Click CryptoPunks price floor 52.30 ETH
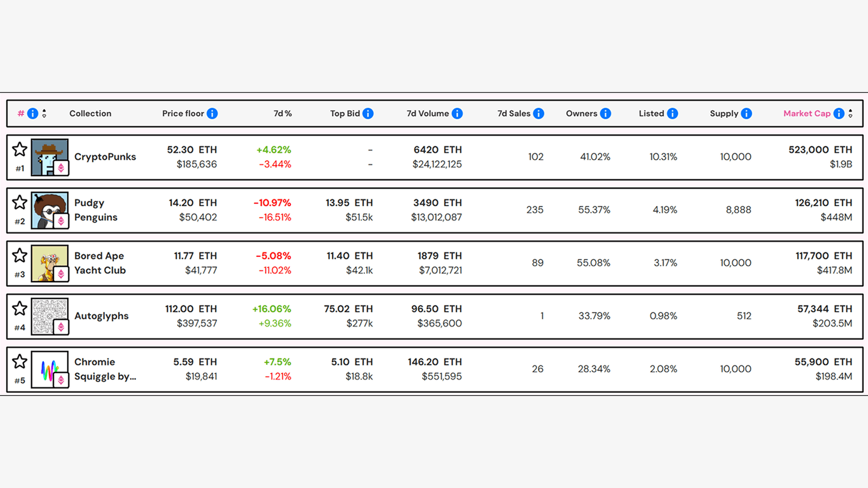 coord(192,149)
